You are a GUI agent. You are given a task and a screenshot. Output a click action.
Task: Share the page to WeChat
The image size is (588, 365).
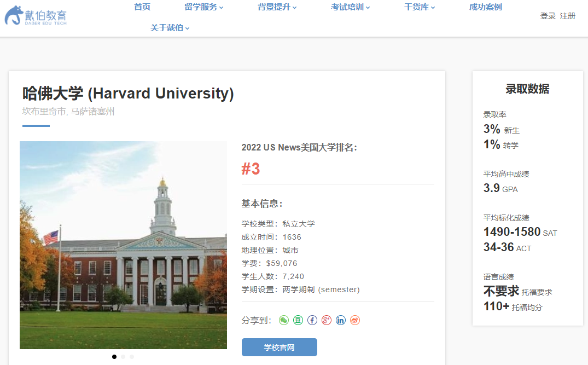[283, 320]
